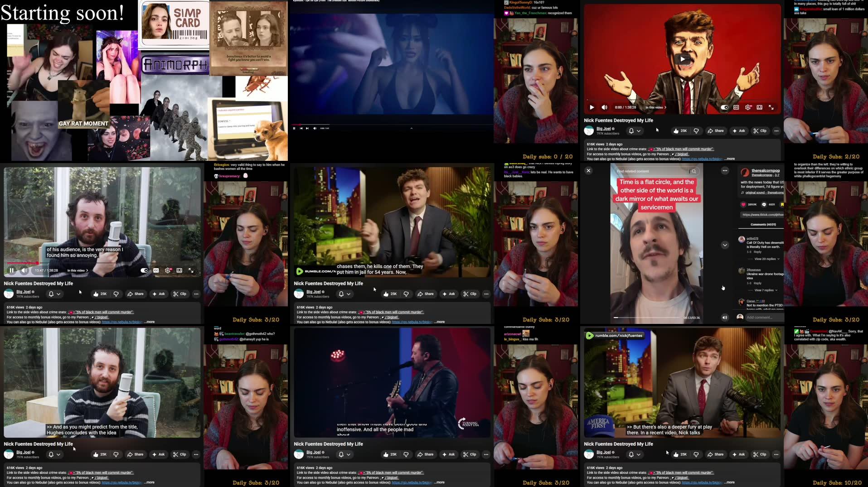
Task: Open the go.nebula.tv/bigjoel link
Action: [x=121, y=322]
